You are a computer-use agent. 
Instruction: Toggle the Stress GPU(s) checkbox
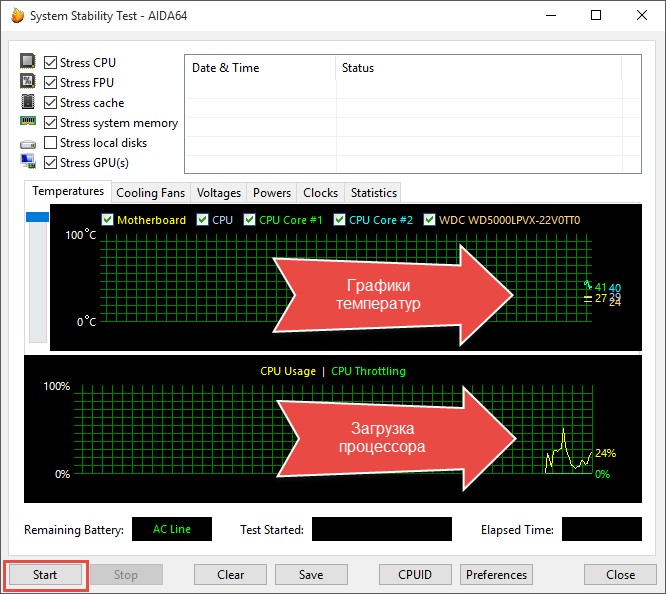51,163
